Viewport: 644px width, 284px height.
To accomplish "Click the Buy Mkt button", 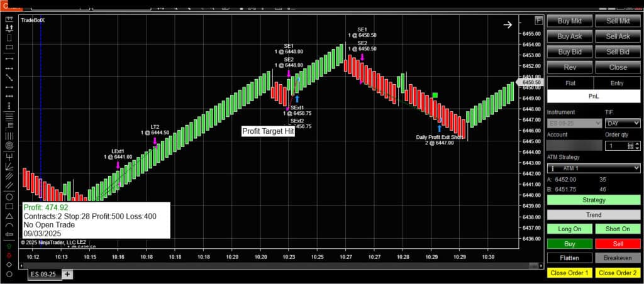I will [x=570, y=21].
